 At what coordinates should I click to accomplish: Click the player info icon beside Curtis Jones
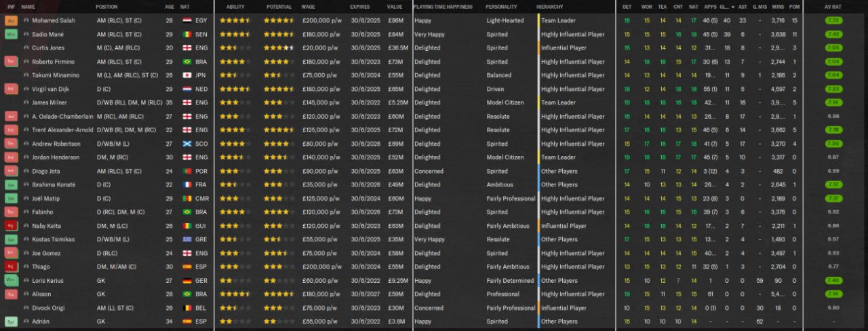tap(26, 48)
